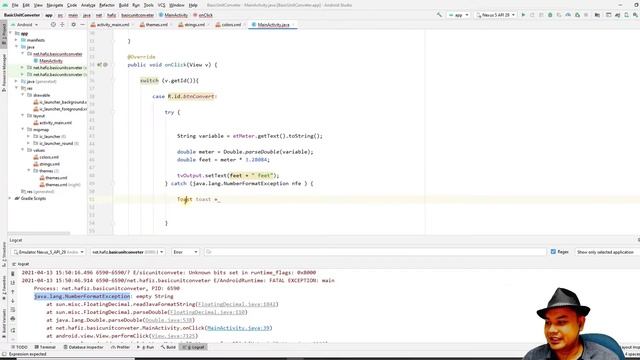The image size is (640, 360).
Task: Select colors.xml in the values folder
Action: 46,157
